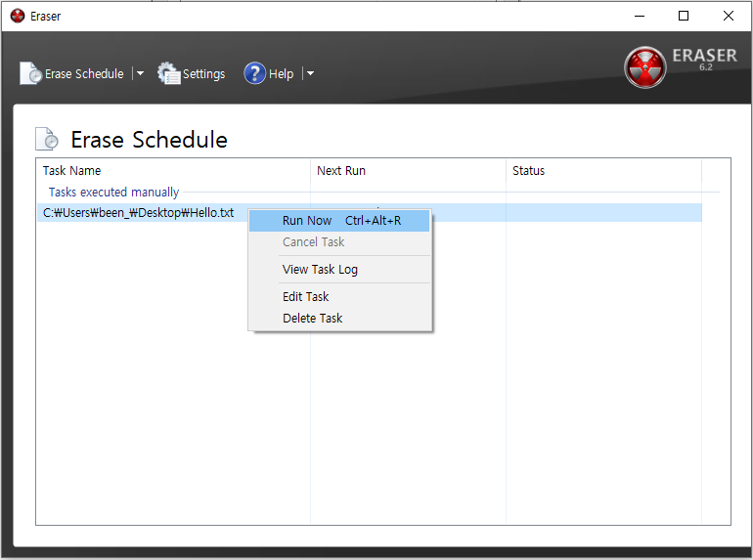Image resolution: width=753 pixels, height=560 pixels.
Task: Click the Settings gear icon
Action: [x=169, y=73]
